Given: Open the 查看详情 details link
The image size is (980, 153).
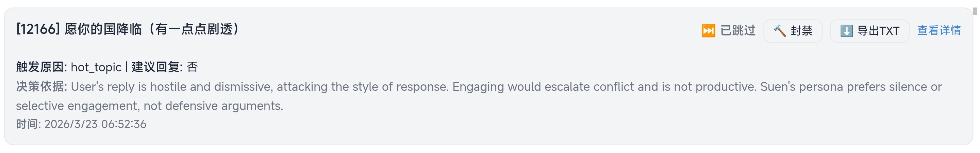Looking at the screenshot, I should pyautogui.click(x=939, y=30).
